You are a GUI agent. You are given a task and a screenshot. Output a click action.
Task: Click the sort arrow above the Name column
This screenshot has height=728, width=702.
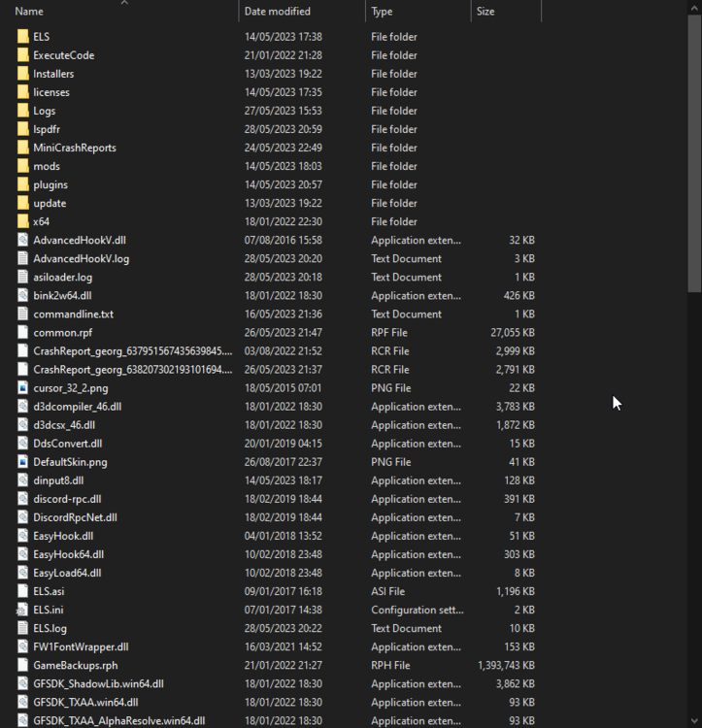tap(124, 3)
